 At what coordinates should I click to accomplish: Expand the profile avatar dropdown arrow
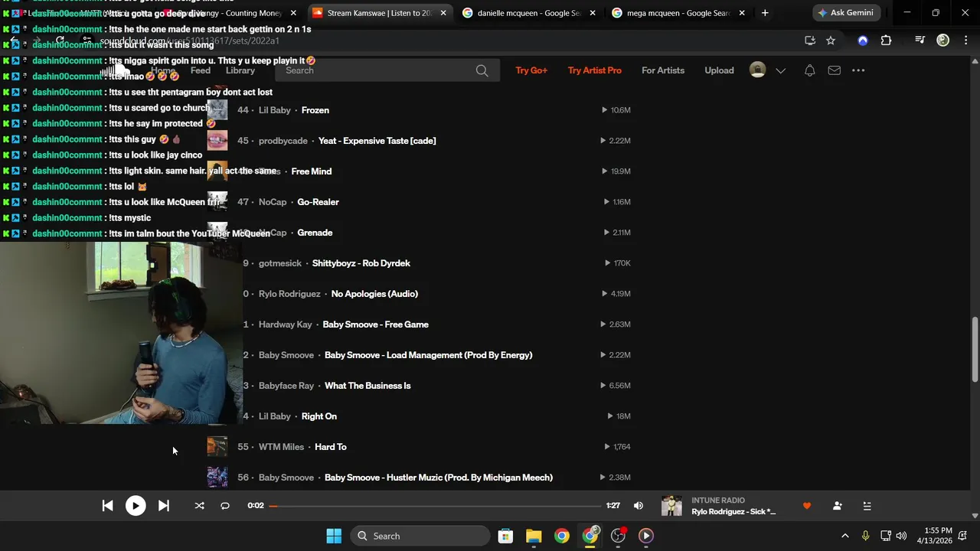click(x=781, y=70)
